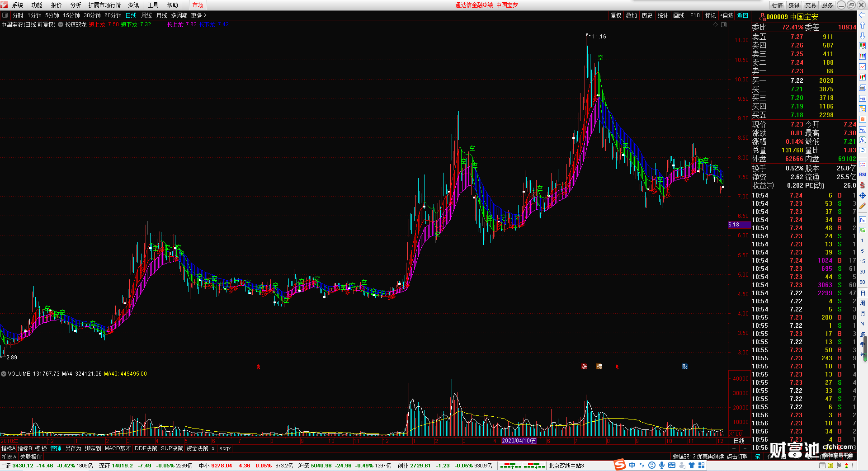Click the down-arrow next stock sidebar icon
The height and width of the screenshot is (471, 868).
[x=863, y=35]
